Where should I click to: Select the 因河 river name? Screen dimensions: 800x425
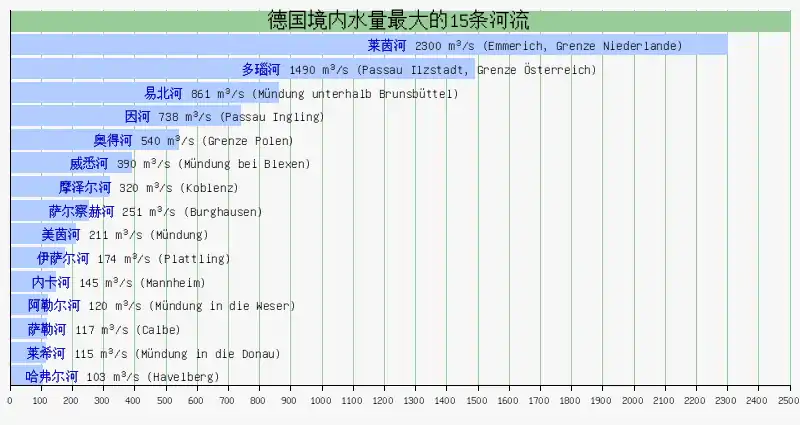(138, 117)
